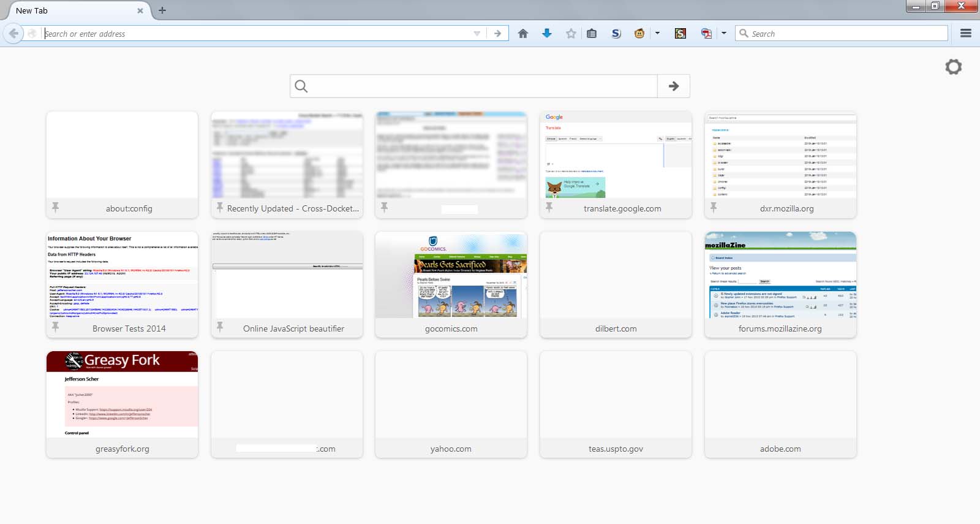Unpin the about:config tile
This screenshot has height=524, width=980.
point(55,207)
